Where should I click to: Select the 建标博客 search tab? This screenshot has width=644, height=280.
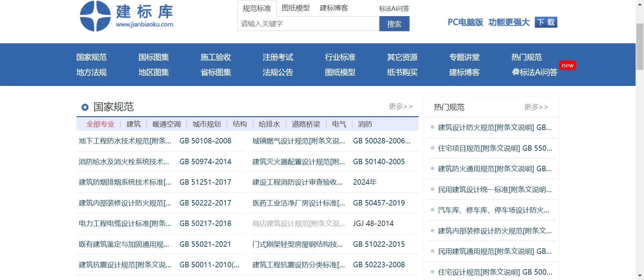[333, 8]
